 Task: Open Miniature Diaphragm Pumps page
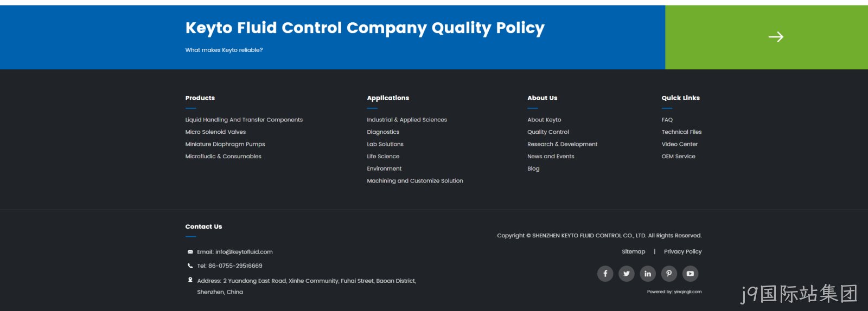point(225,144)
